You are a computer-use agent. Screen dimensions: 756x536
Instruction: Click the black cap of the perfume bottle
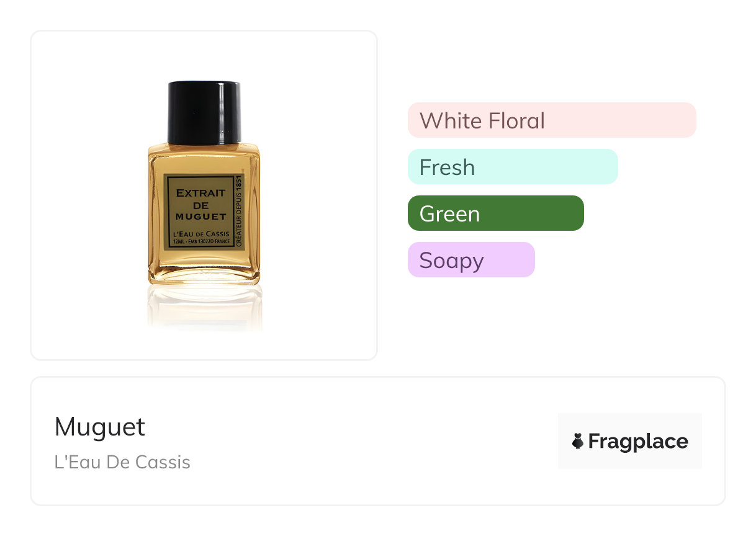pos(204,112)
